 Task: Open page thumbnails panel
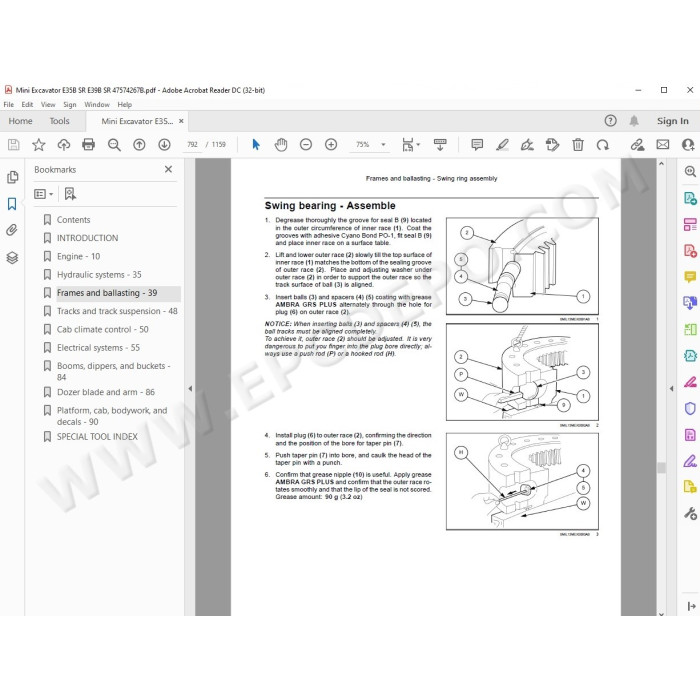tap(12, 178)
